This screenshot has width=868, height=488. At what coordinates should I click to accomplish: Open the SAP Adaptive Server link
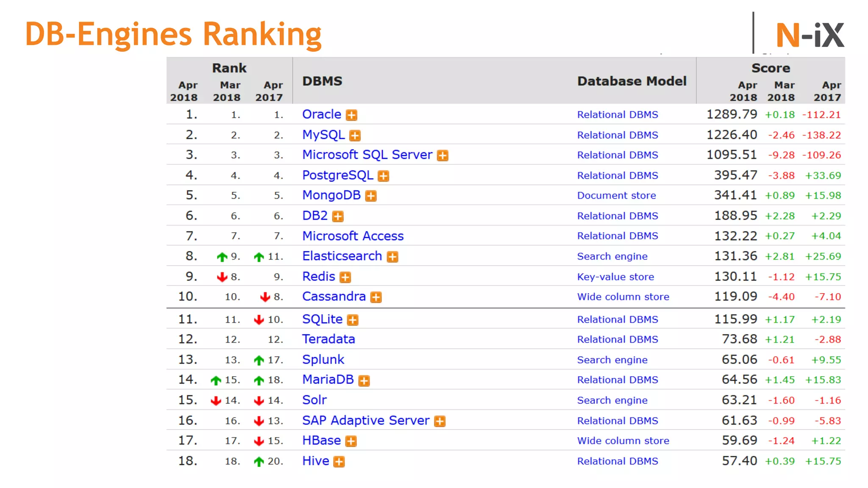coord(366,420)
